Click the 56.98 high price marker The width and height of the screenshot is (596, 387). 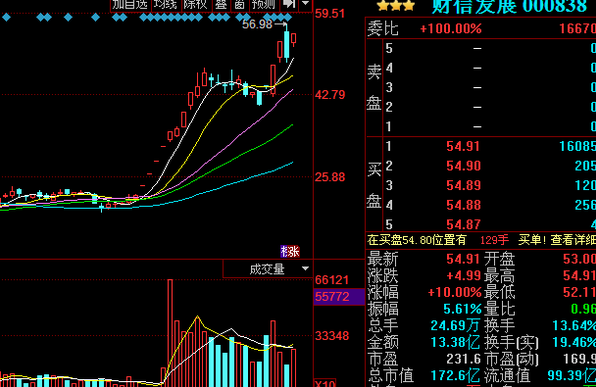257,24
